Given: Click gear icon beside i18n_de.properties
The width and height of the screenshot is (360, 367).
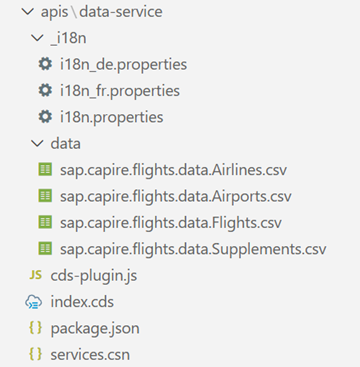Looking at the screenshot, I should click(45, 64).
